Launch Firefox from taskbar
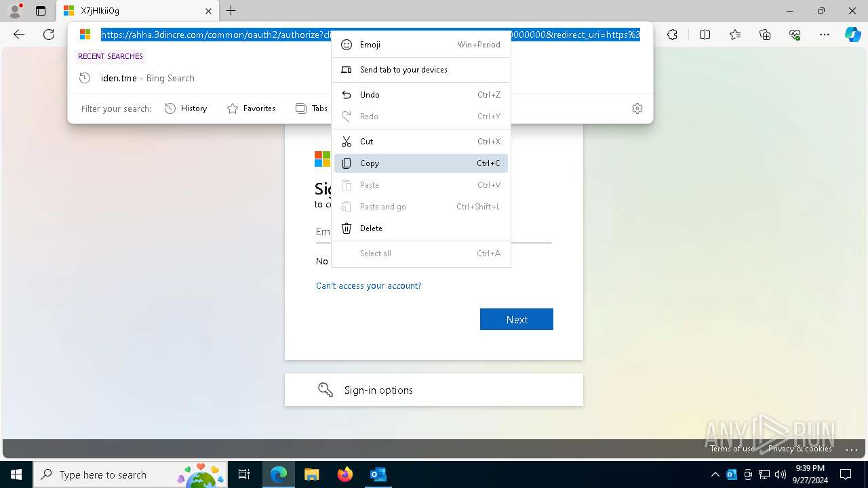The width and height of the screenshot is (868, 488). [345, 474]
